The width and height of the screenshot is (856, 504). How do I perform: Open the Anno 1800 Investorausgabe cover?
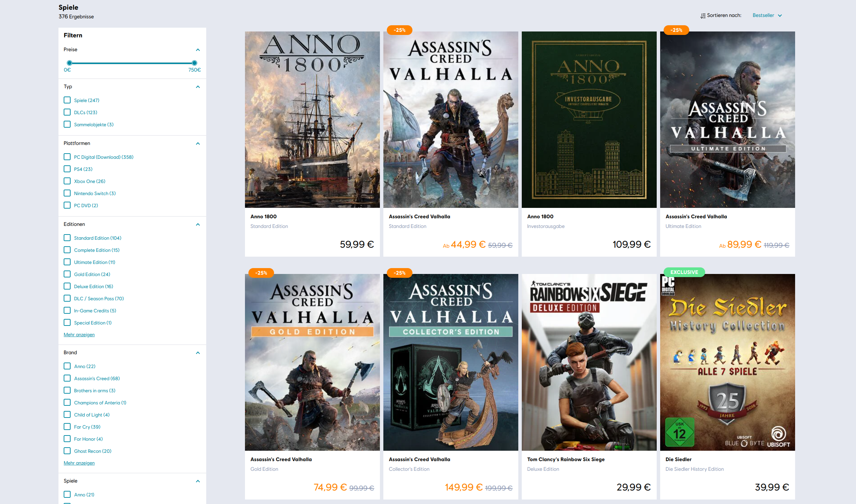click(x=589, y=120)
